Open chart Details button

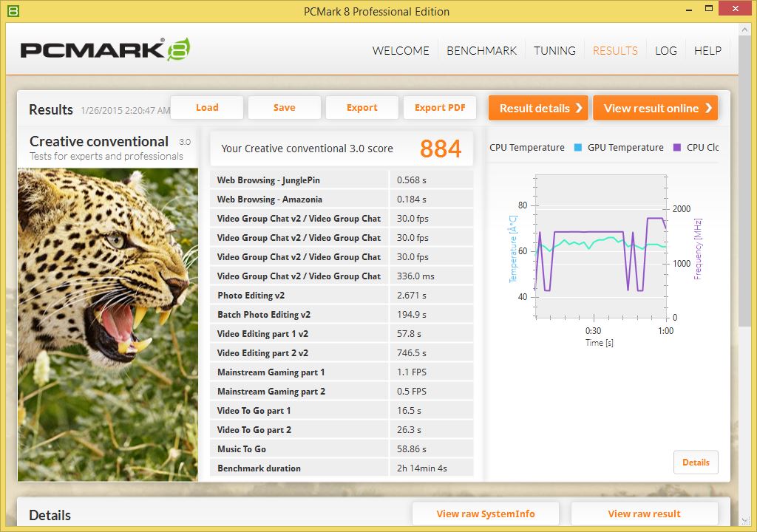[x=696, y=463]
